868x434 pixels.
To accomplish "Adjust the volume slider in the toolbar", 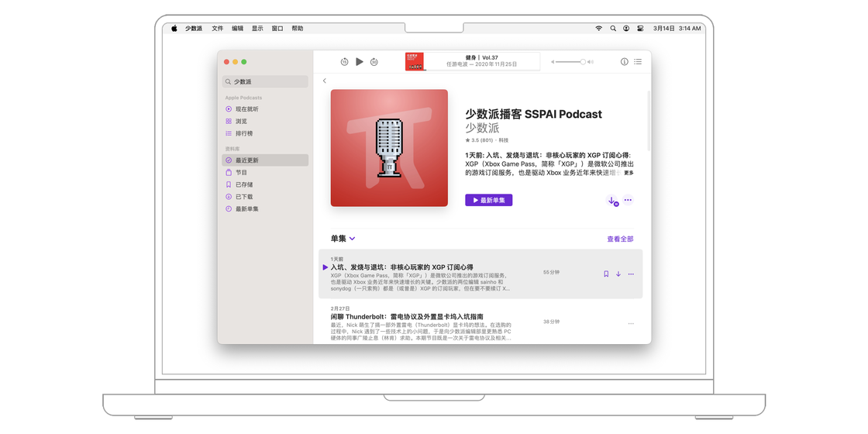I will (570, 62).
